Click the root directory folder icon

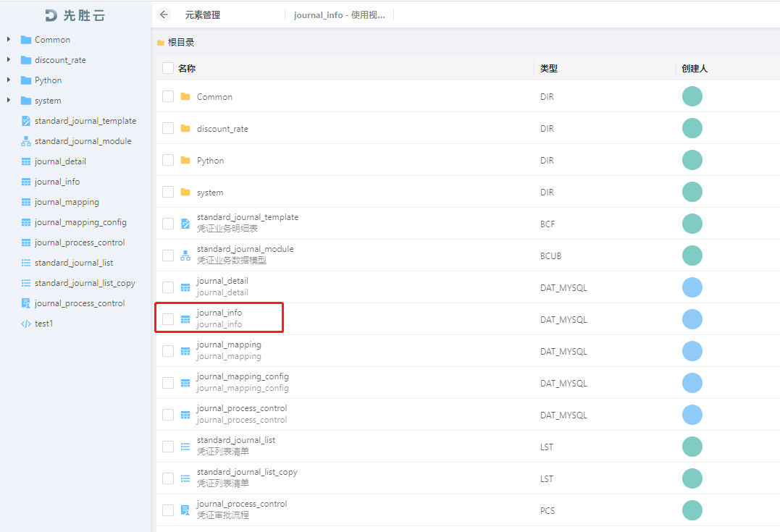tap(161, 43)
